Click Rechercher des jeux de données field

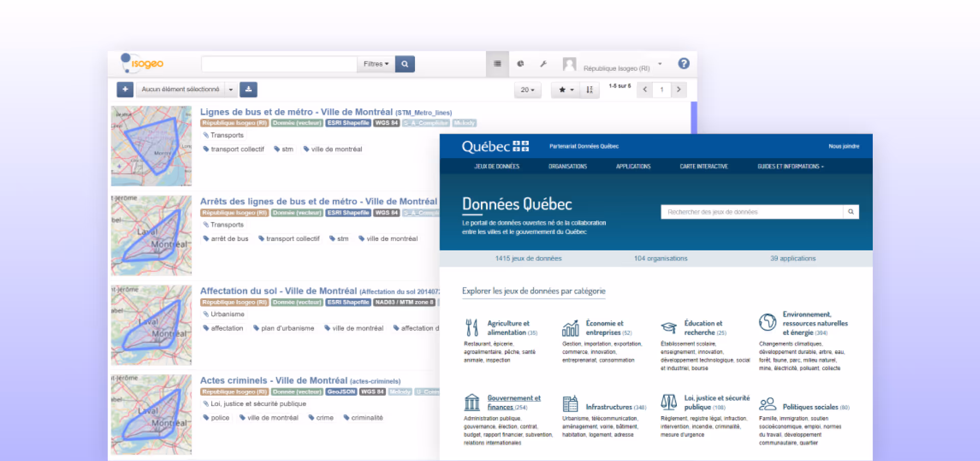click(752, 212)
